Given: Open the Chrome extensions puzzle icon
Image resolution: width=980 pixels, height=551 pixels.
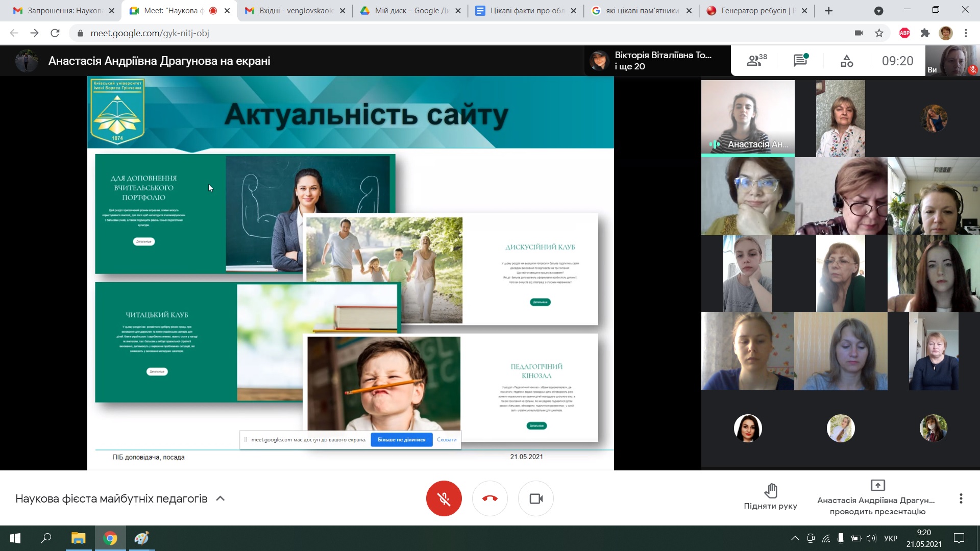Looking at the screenshot, I should coord(925,33).
